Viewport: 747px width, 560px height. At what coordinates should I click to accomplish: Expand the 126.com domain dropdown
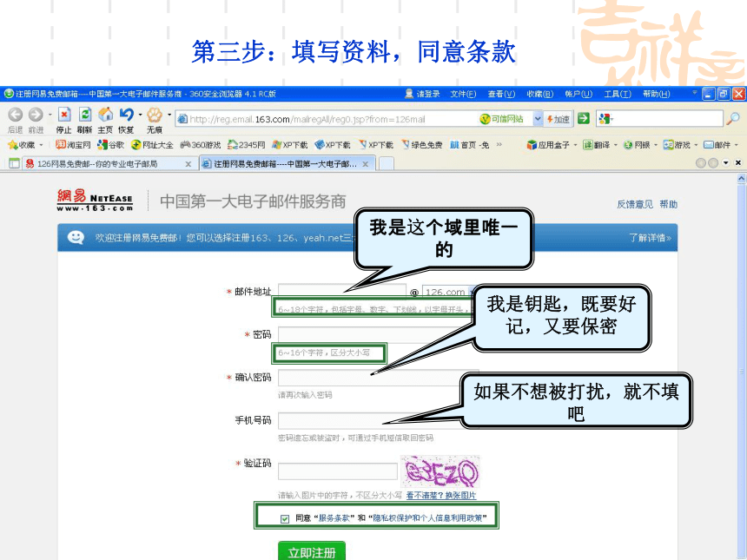[x=471, y=292]
